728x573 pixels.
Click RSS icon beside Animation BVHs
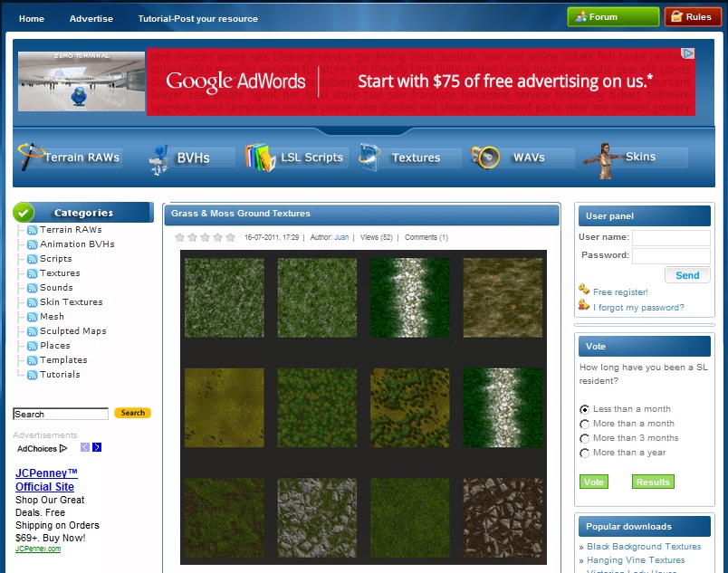(32, 244)
